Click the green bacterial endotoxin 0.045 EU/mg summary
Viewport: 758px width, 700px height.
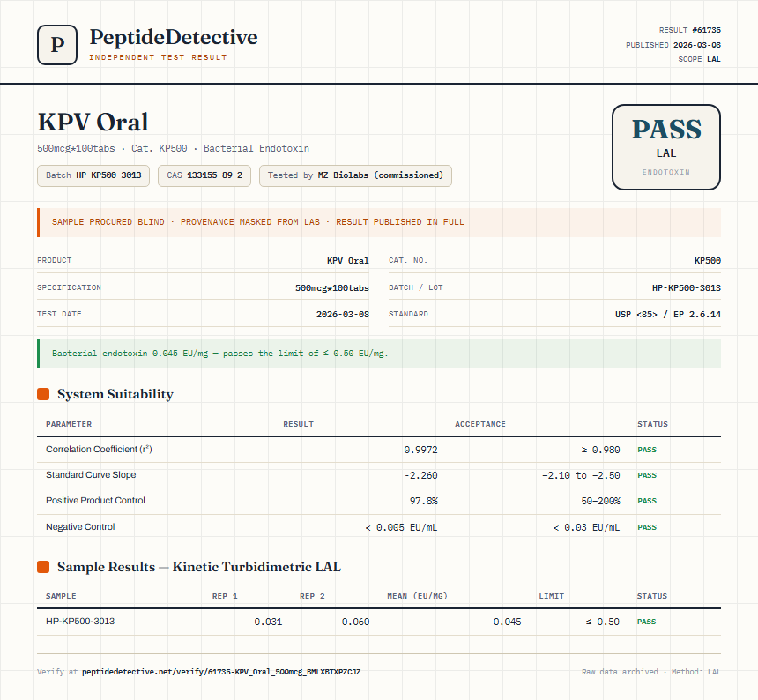coord(379,354)
